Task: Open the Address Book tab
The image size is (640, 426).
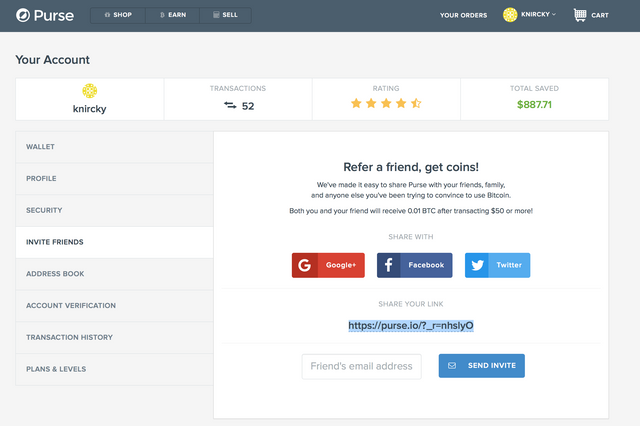Action: tap(114, 274)
